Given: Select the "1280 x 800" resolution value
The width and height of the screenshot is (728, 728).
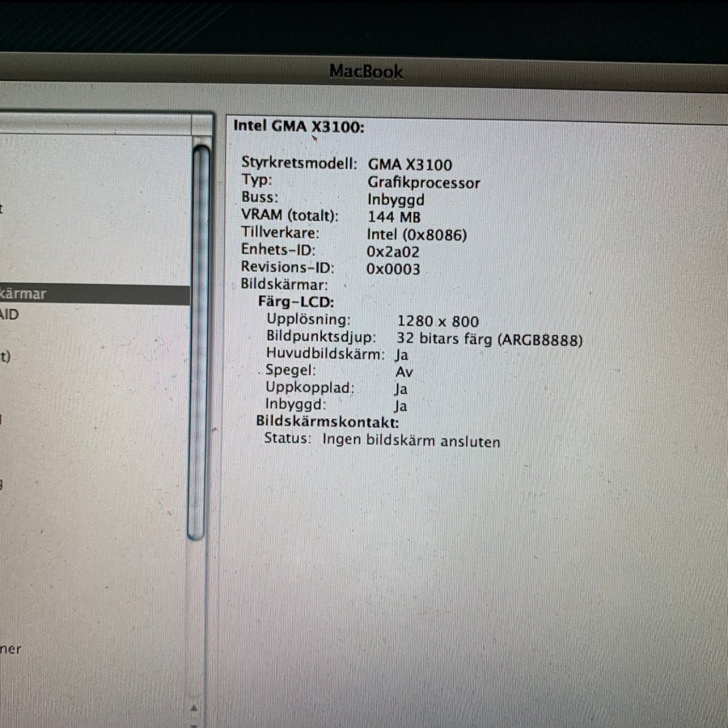Looking at the screenshot, I should 438,321.
